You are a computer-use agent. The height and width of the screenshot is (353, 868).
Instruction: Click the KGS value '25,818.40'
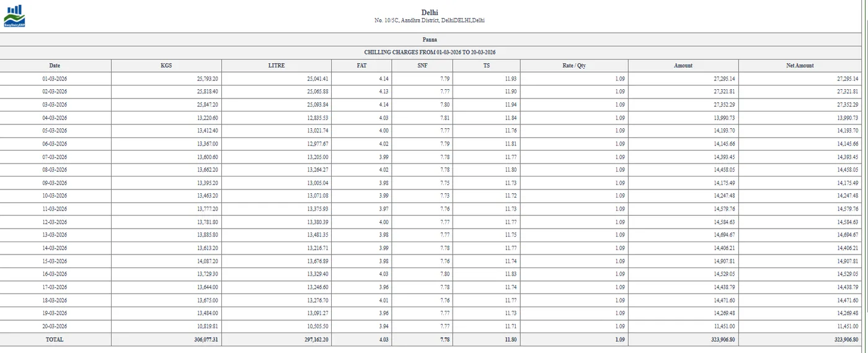(208, 92)
